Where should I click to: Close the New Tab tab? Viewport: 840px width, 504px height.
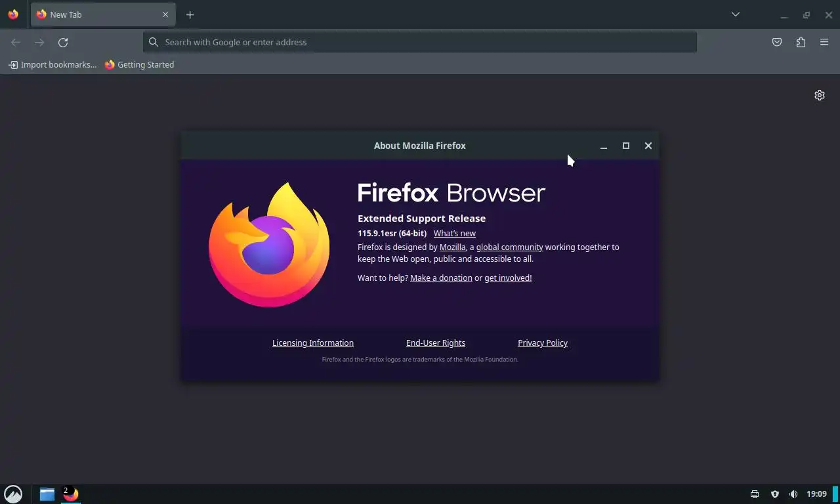pos(165,14)
